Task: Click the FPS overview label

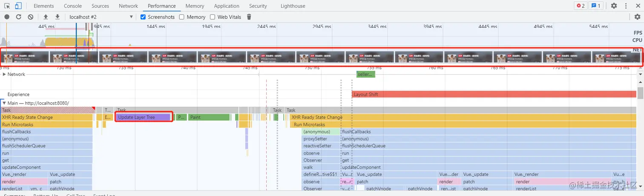Action: [638, 33]
